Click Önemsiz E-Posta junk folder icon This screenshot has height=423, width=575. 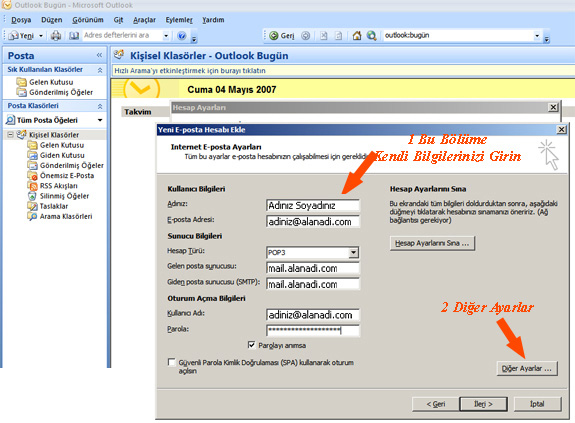pos(32,176)
